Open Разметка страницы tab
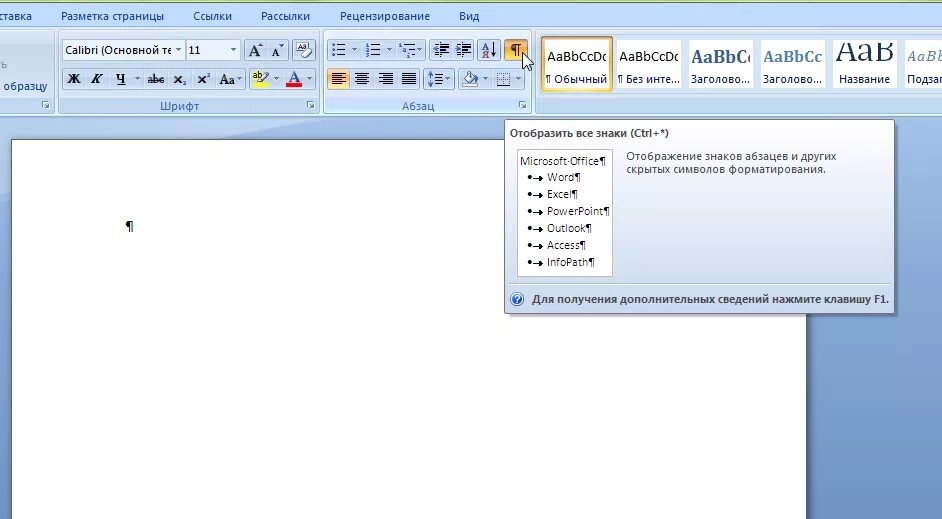942x519 pixels. 112,16
